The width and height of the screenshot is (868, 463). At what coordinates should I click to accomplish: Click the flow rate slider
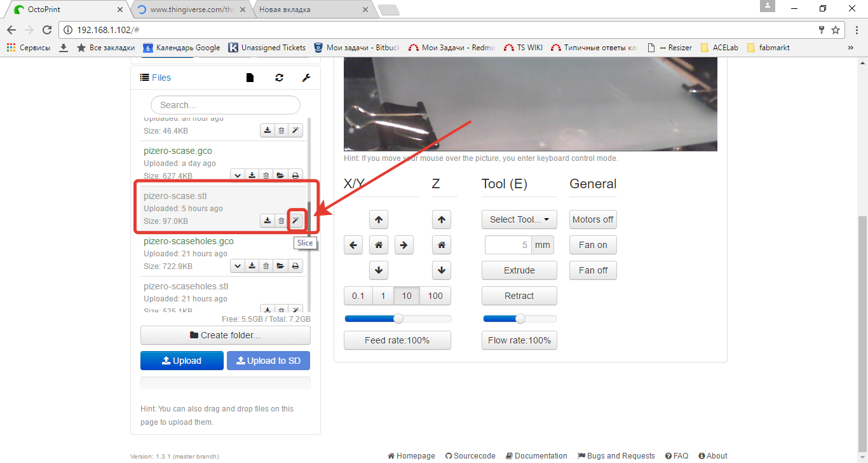[520, 319]
